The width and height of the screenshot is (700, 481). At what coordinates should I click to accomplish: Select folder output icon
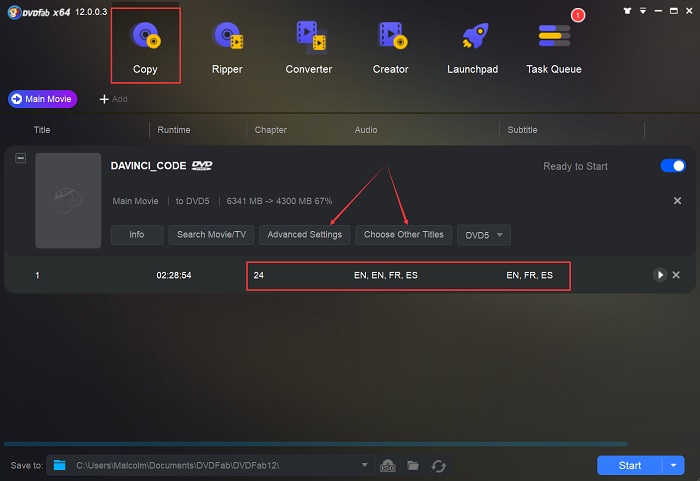[x=413, y=465]
